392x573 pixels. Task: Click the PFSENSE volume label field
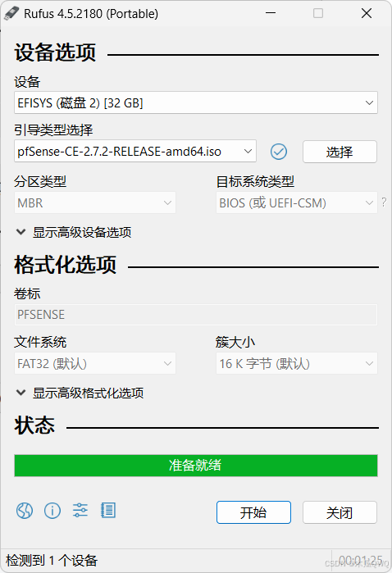[x=196, y=315]
